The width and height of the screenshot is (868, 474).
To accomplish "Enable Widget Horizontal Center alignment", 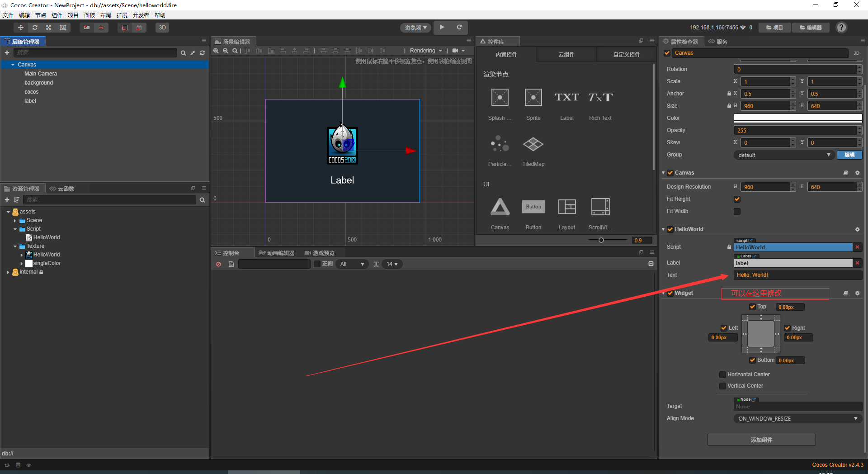I will click(722, 374).
